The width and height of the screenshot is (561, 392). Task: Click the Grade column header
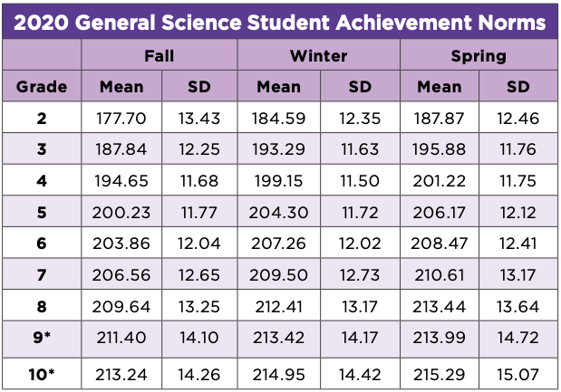click(42, 87)
